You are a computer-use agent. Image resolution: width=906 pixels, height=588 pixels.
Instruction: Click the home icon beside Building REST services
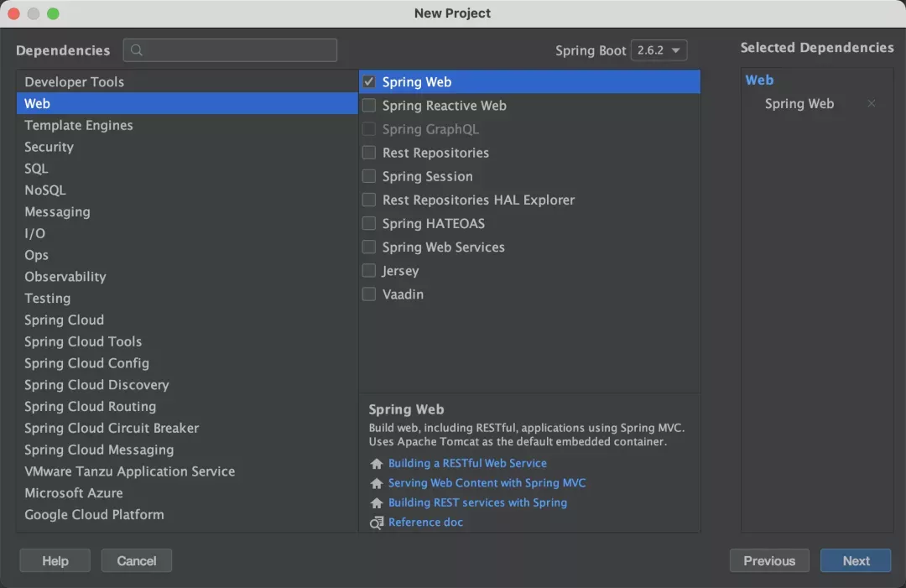[x=377, y=502]
